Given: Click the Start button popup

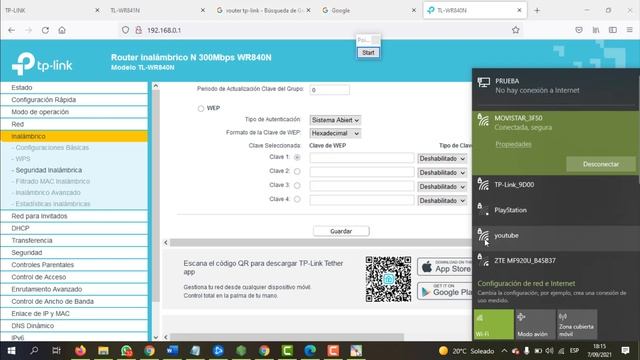Looking at the screenshot, I should click(368, 53).
